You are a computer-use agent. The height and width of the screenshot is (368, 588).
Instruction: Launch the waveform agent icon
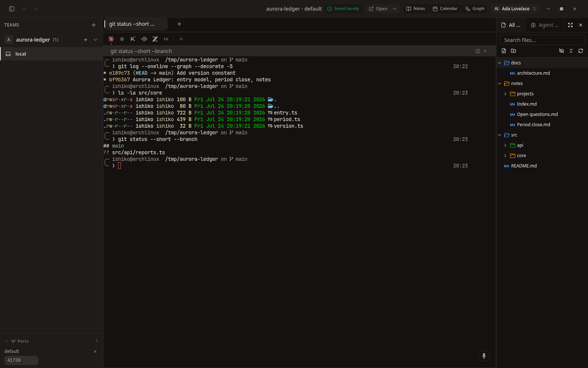tap(144, 39)
